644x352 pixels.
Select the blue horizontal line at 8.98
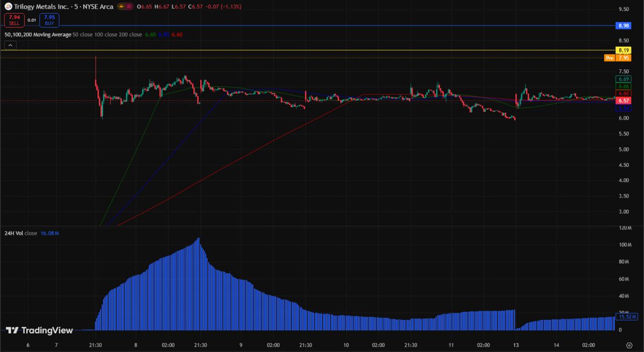(308, 25)
